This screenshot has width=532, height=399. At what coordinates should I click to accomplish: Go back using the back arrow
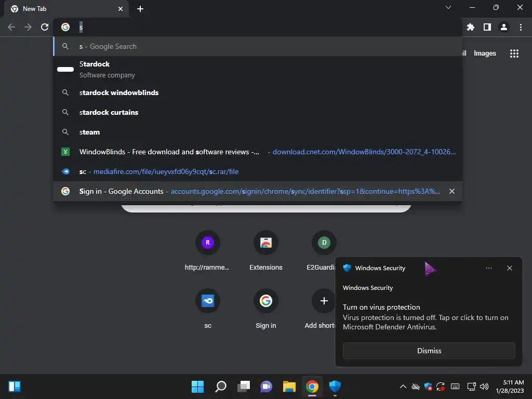pyautogui.click(x=11, y=27)
